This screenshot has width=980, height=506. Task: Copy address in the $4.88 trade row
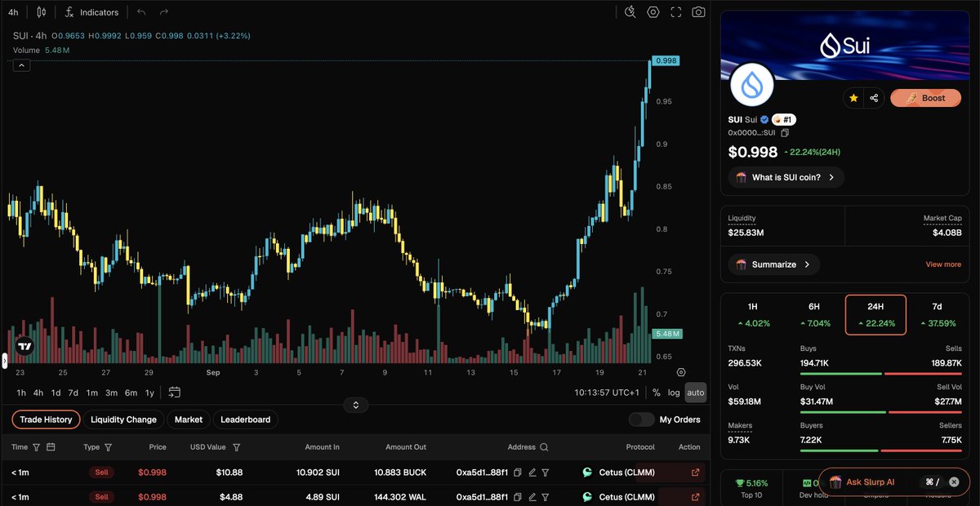point(518,497)
